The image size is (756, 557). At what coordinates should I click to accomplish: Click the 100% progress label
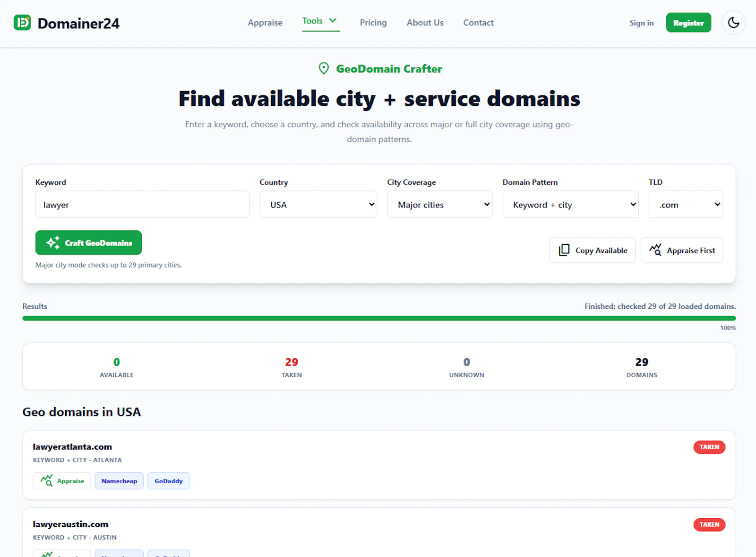point(728,328)
